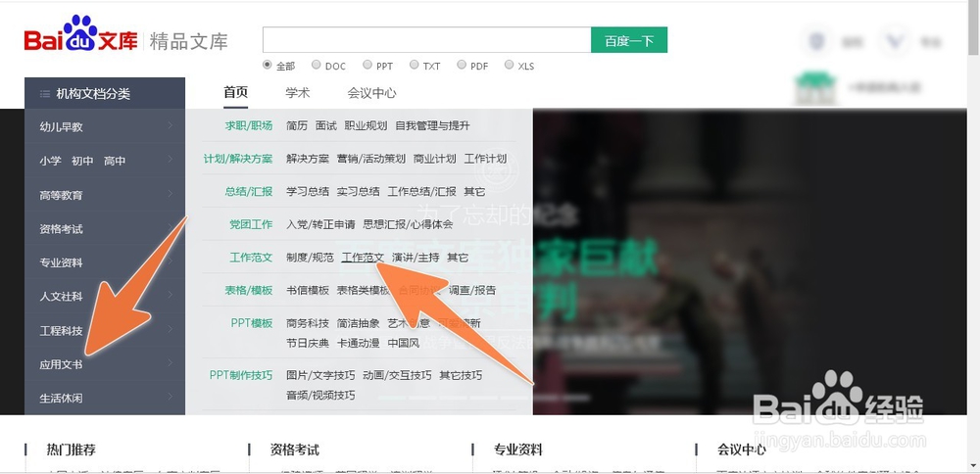Open the 其它技巧 link

click(x=461, y=375)
